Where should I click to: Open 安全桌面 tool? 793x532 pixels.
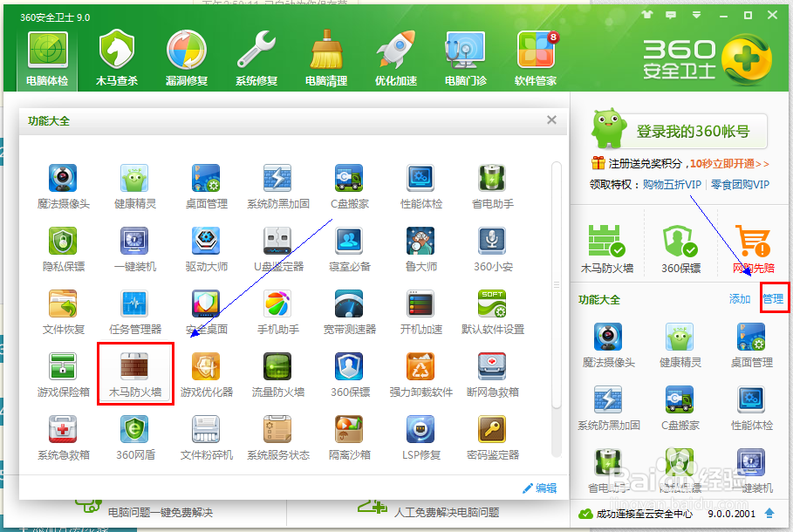click(x=207, y=312)
